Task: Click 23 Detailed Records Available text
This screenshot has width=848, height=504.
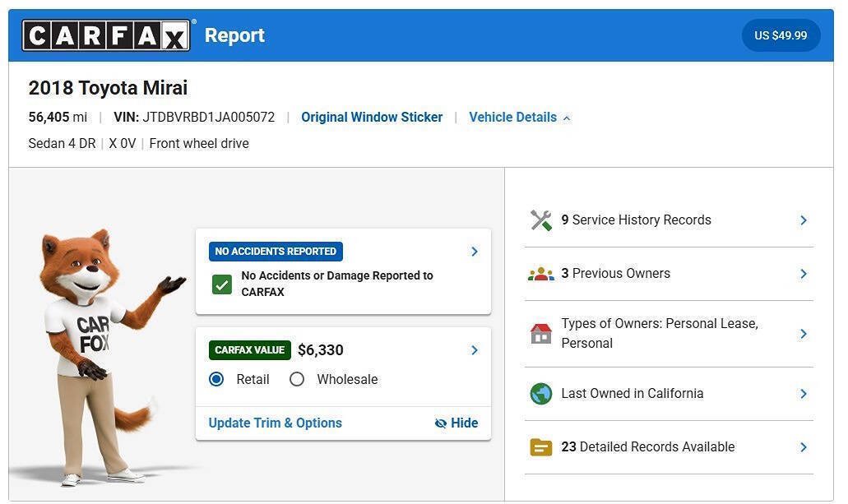Action: click(648, 447)
